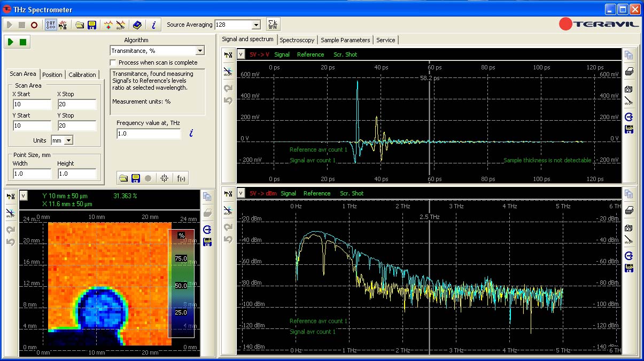
Task: Click the Frequency value at THz input field
Action: (149, 134)
